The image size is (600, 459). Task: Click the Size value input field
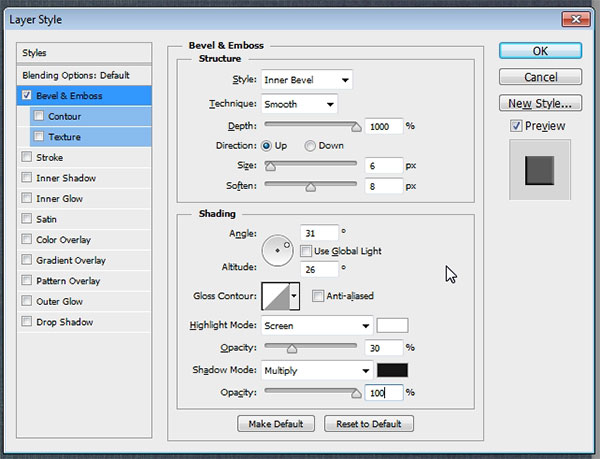[x=384, y=166]
